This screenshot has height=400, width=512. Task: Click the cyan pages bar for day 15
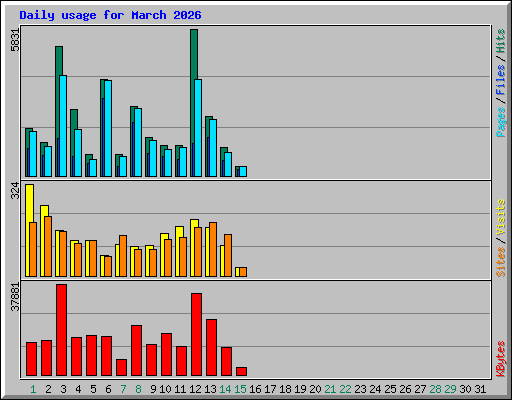243,171
